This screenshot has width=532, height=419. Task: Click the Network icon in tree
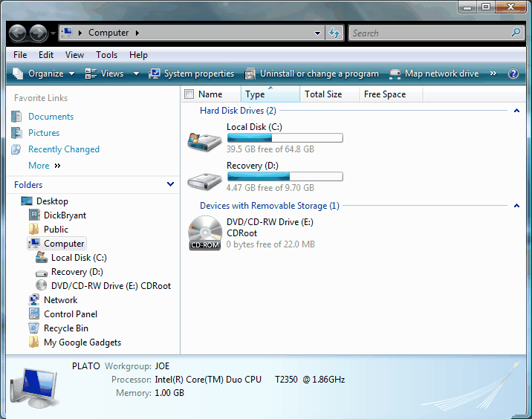34,300
